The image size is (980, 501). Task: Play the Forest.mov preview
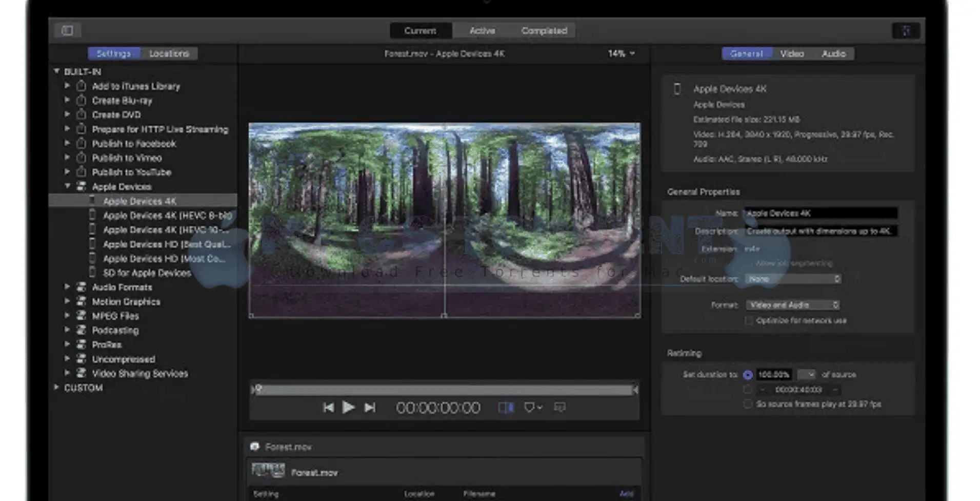[349, 408]
